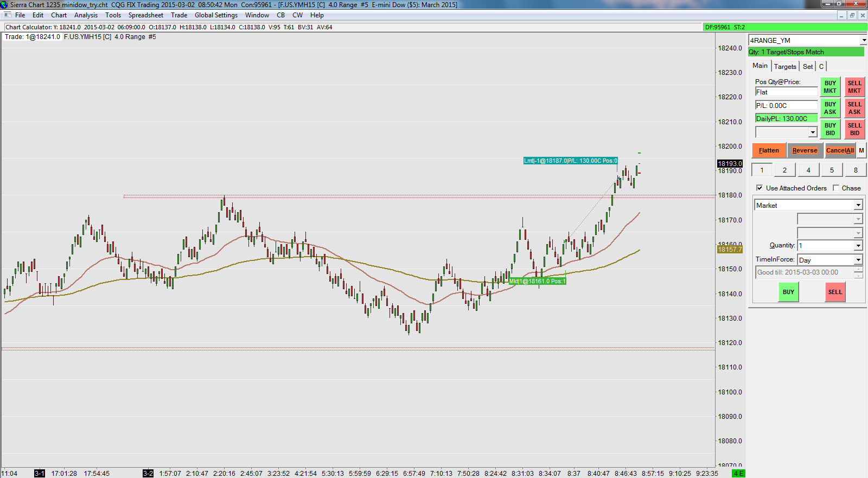Select quantity preset 8

tap(856, 170)
